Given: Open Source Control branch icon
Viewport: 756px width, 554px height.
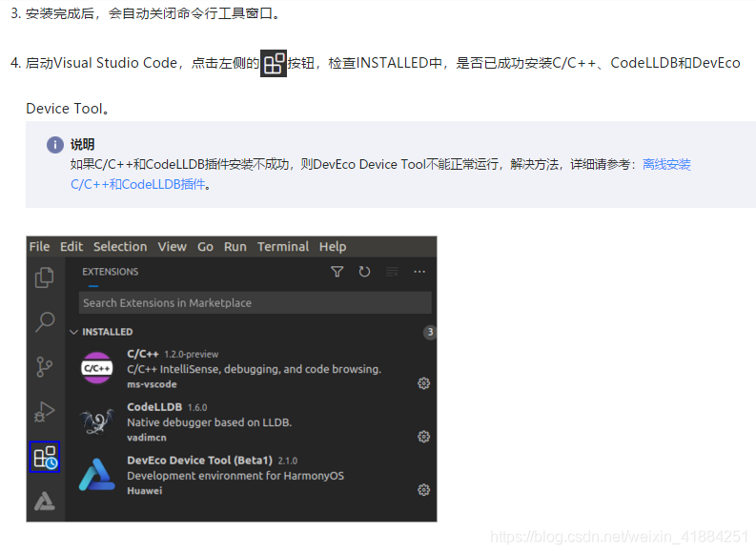Looking at the screenshot, I should tap(45, 367).
